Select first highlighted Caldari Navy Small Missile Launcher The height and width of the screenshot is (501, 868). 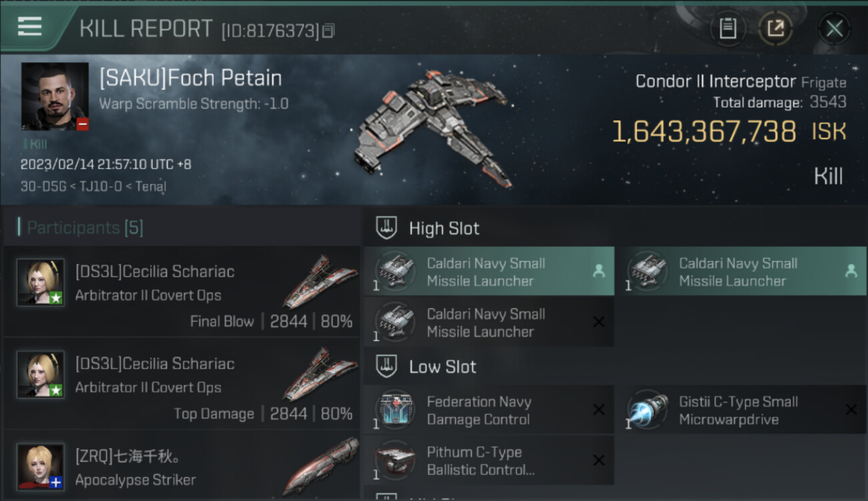pos(489,272)
